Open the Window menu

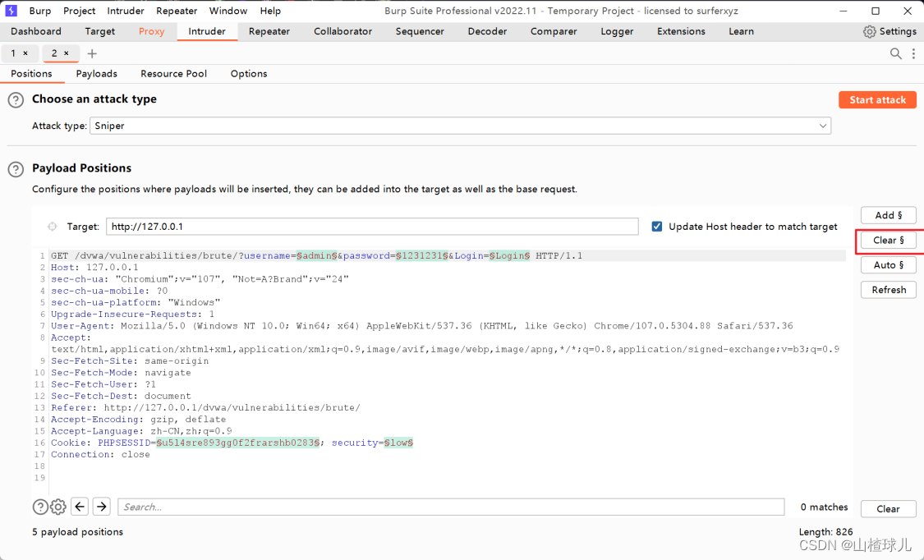228,11
